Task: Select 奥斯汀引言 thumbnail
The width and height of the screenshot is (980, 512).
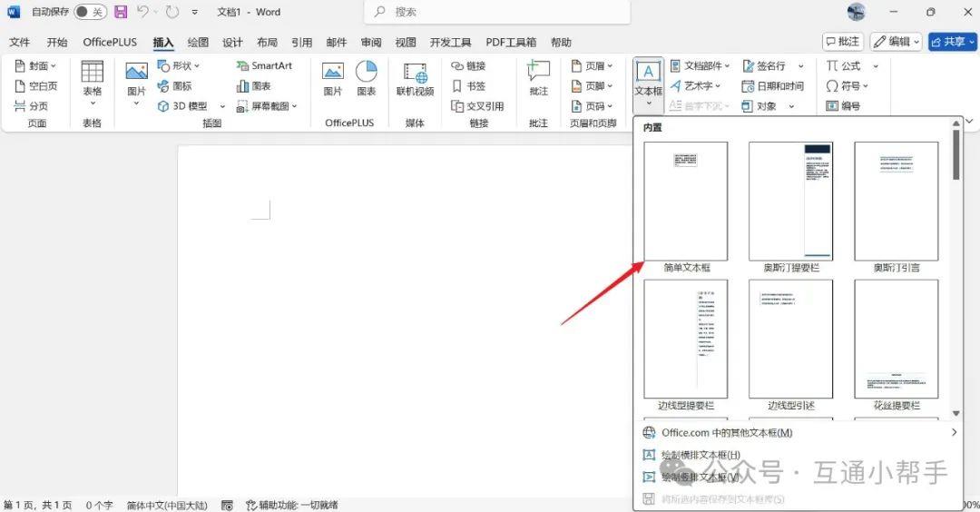Action: (x=897, y=201)
